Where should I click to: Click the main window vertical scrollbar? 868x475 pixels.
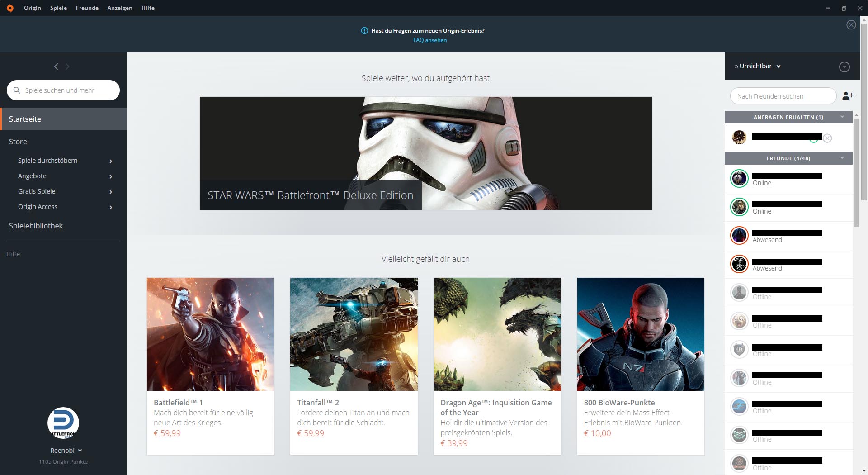[864, 111]
